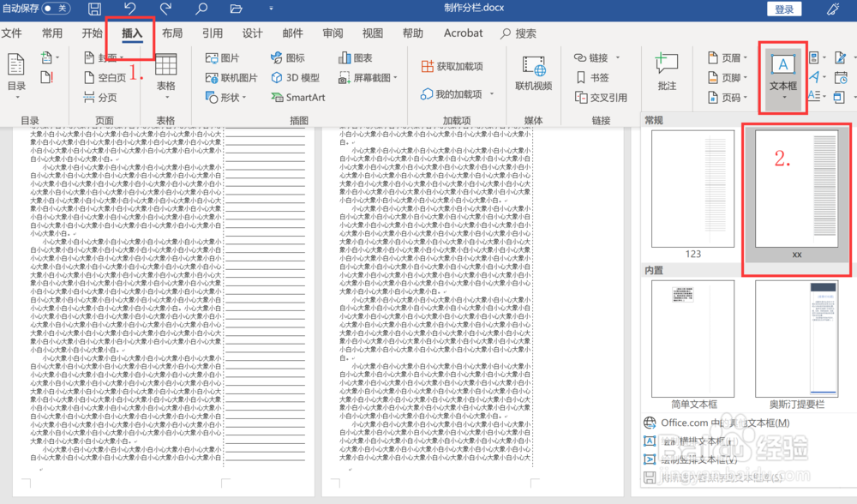This screenshot has width=857, height=504.
Task: Click the Quick Parts document icon
Action: coord(816,57)
